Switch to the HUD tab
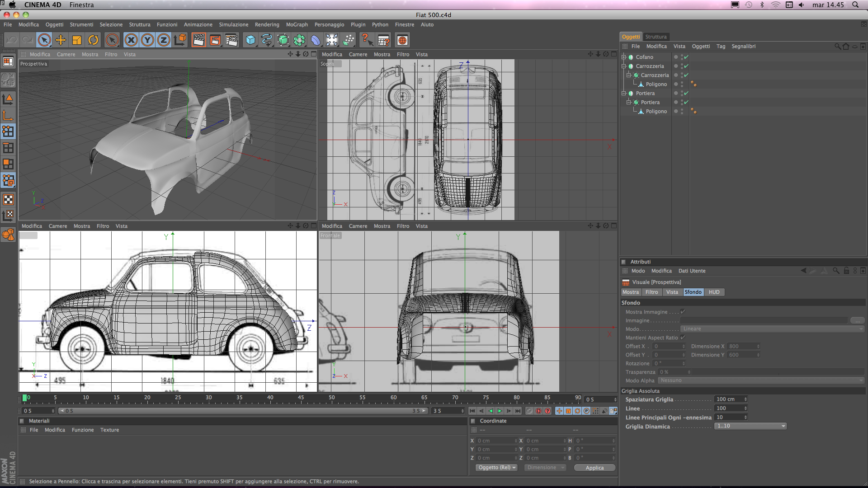 coord(714,292)
